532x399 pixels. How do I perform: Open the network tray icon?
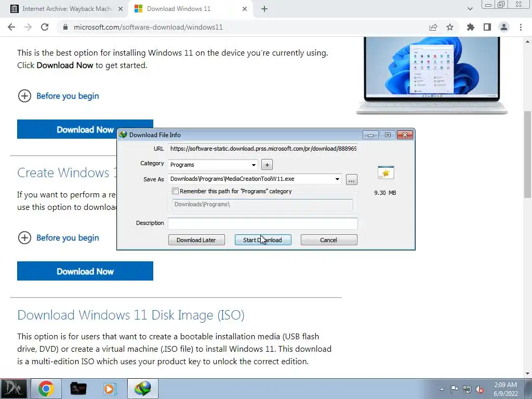(x=467, y=389)
